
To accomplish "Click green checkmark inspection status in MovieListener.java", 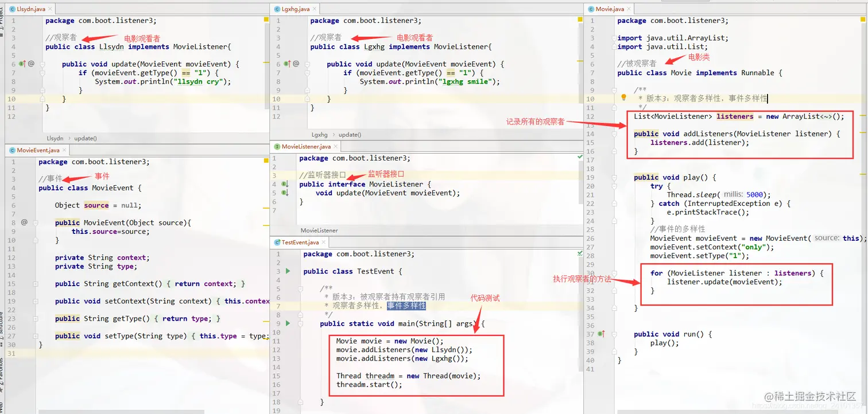I will click(x=580, y=157).
